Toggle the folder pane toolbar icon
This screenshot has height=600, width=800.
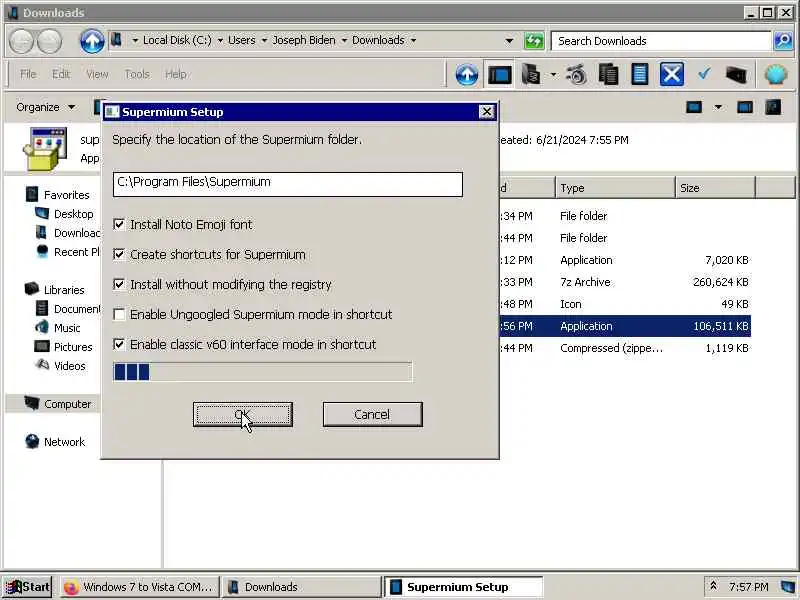(x=499, y=75)
